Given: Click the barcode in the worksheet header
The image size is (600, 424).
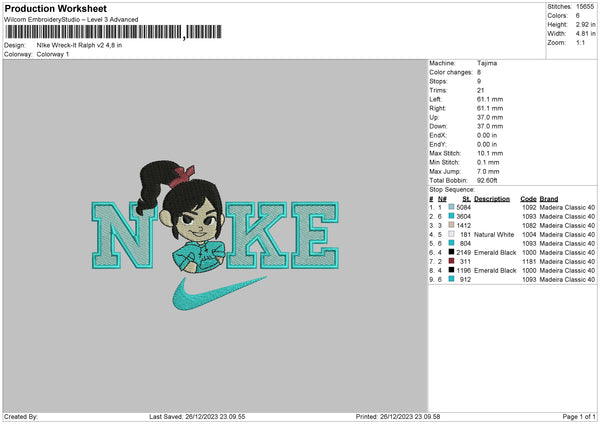Looking at the screenshot, I should click(113, 32).
